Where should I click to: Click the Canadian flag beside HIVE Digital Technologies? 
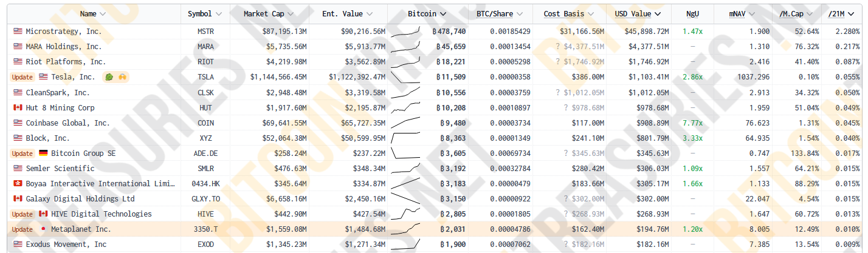click(x=43, y=214)
